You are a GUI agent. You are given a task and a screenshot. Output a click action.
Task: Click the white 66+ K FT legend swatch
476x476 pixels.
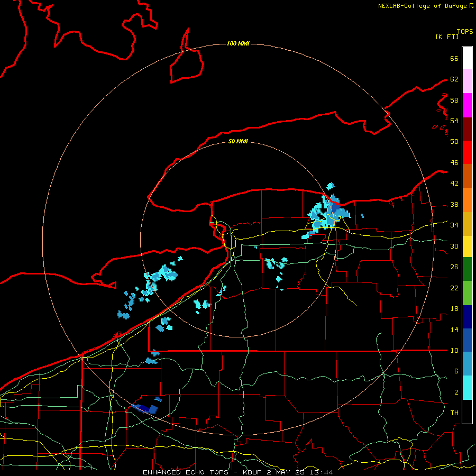pos(467,58)
